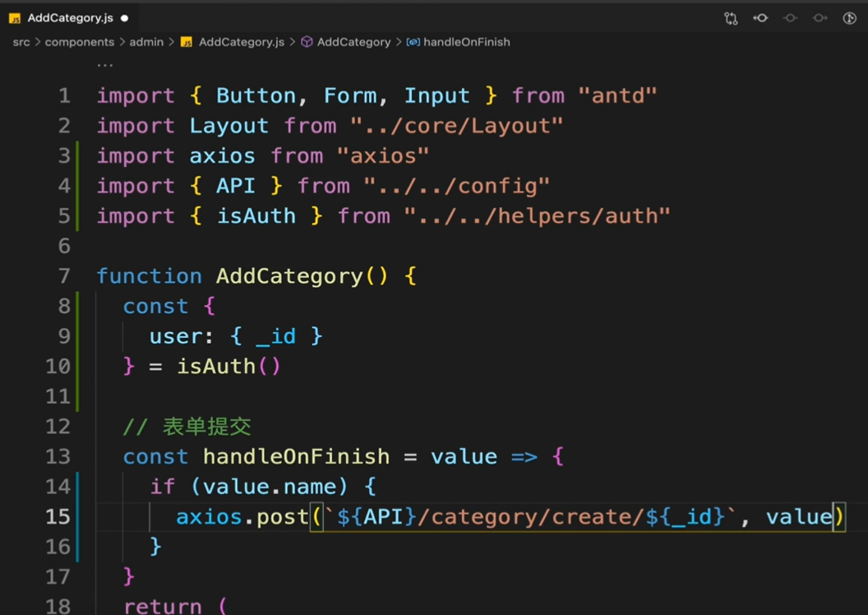Click the "if" keyword on line 14
The image size is (868, 615).
pyautogui.click(x=163, y=487)
